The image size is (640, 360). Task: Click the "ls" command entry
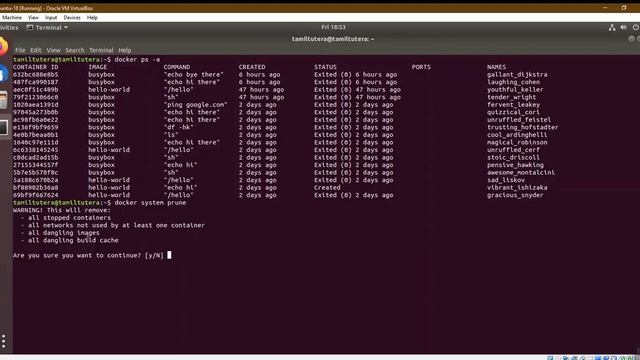(171, 135)
